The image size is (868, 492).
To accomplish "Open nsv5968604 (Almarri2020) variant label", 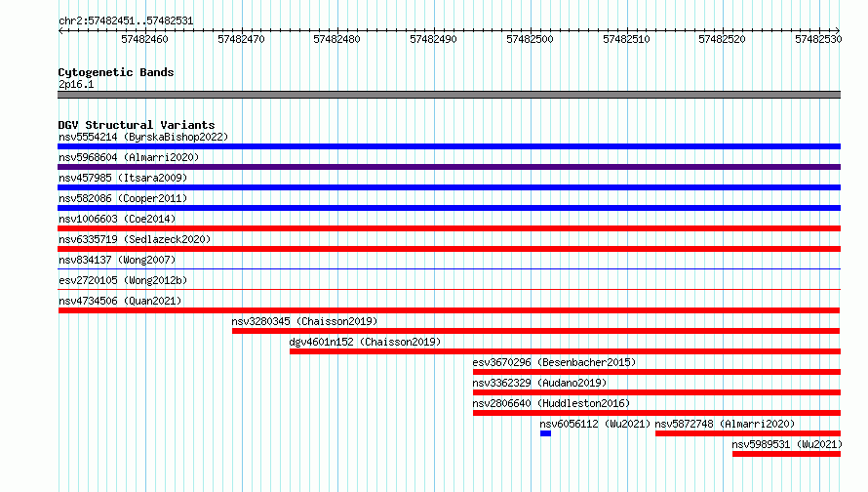I will pos(129,157).
